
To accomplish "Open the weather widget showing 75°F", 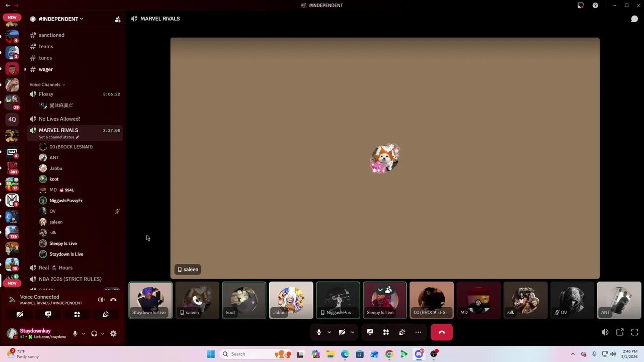I will [x=24, y=354].
